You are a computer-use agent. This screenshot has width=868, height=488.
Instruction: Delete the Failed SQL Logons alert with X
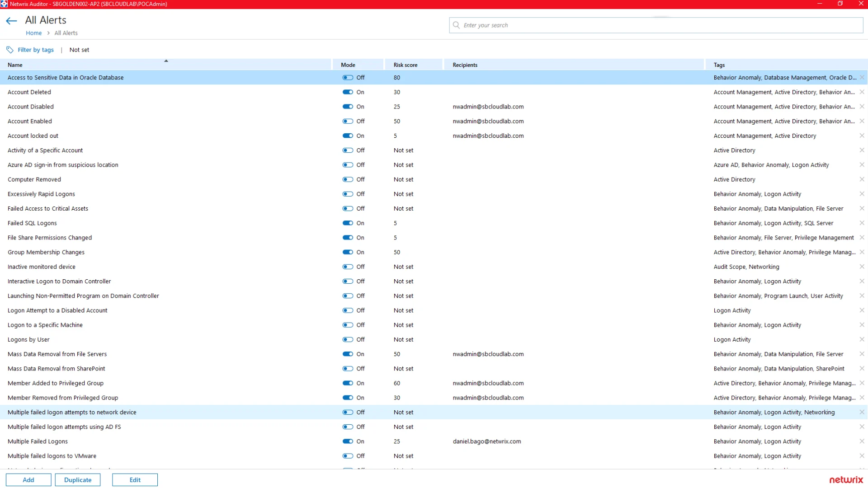coord(862,223)
